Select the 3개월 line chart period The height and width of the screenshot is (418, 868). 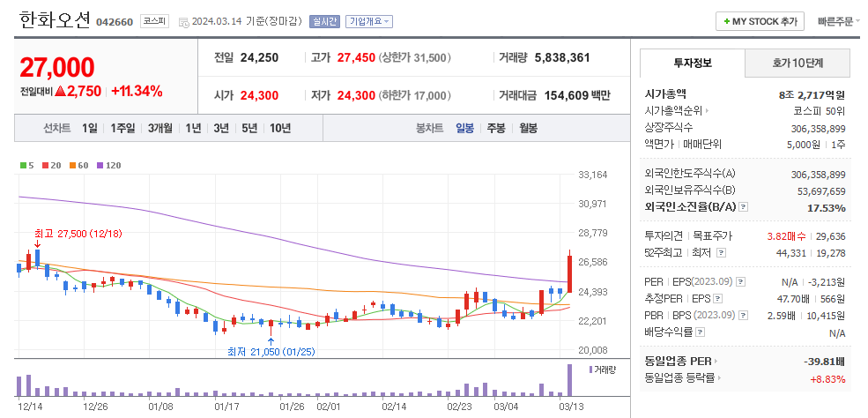pos(160,129)
